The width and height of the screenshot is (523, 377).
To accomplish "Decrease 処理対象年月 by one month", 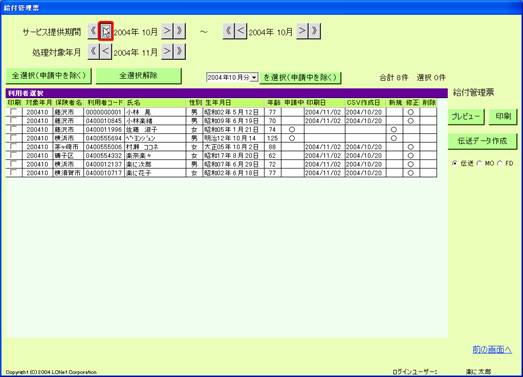I will click(106, 52).
